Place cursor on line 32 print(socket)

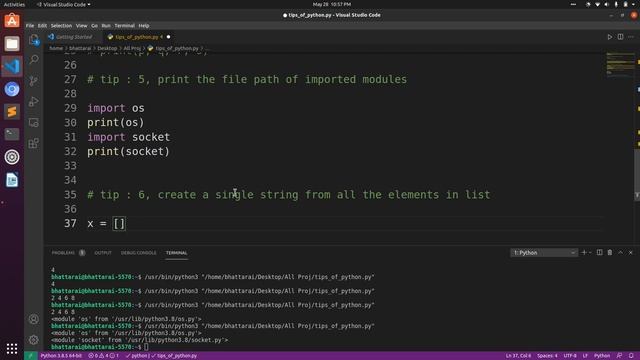click(128, 151)
